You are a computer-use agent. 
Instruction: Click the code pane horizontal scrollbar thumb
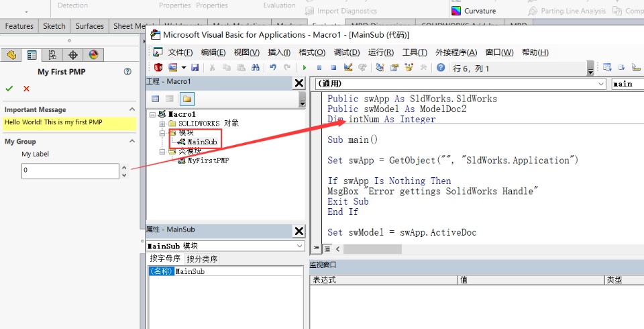(372, 249)
